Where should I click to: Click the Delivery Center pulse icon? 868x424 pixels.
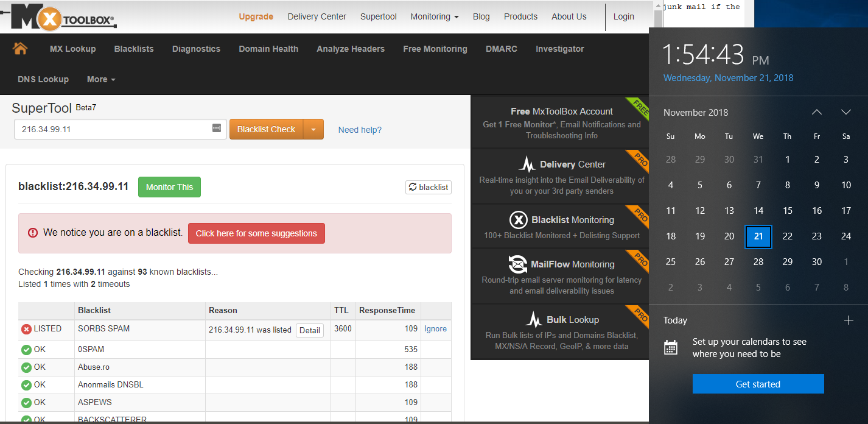click(527, 164)
